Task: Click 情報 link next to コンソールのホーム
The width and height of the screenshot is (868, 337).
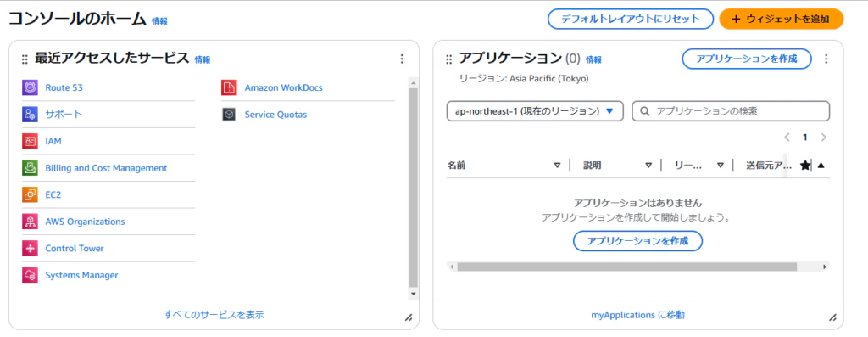Action: (159, 21)
